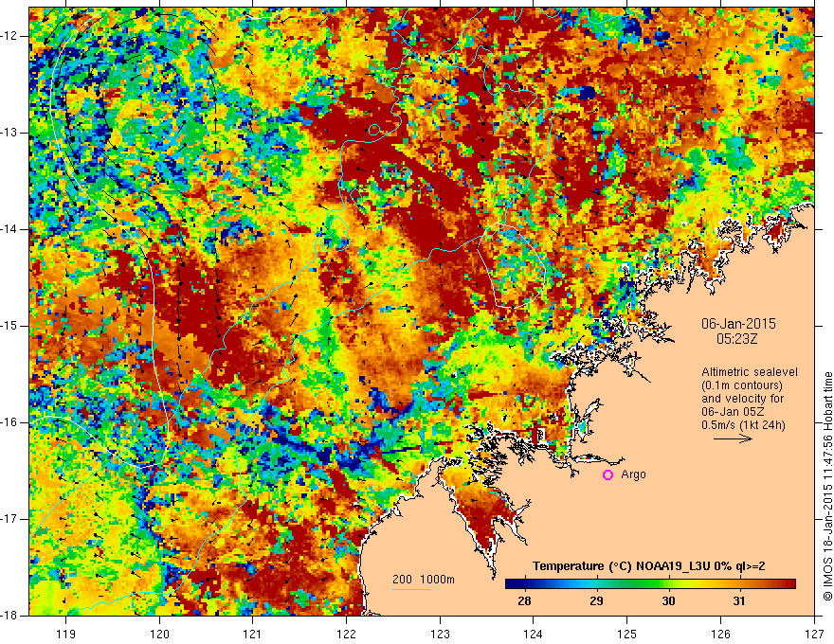Click latitude axis label '-13'
The image size is (834, 644).
(x=10, y=133)
